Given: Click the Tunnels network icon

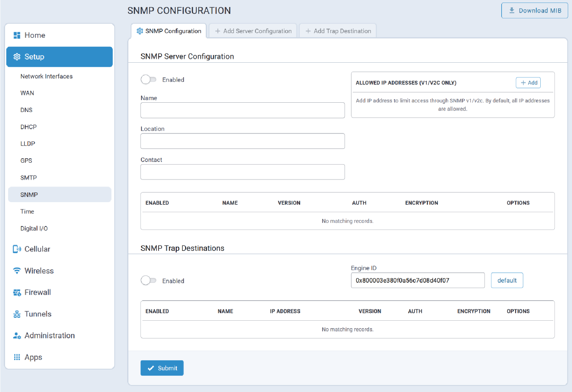Looking at the screenshot, I should click(x=17, y=314).
